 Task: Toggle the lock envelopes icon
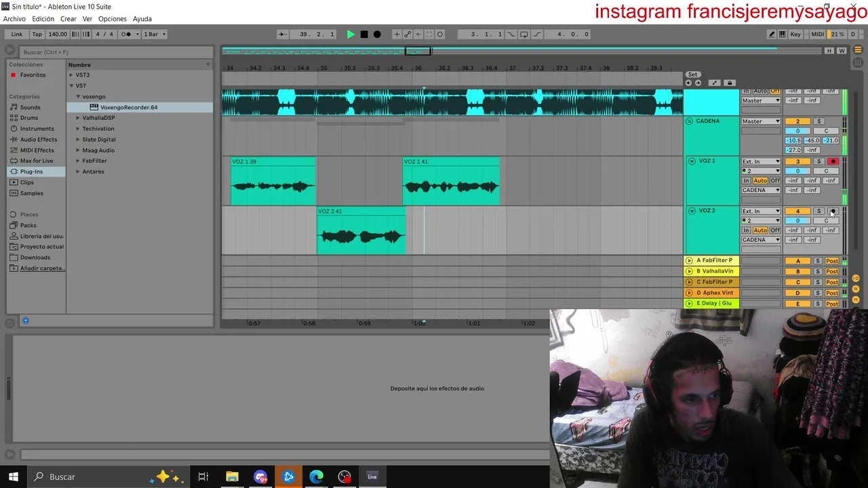point(730,83)
